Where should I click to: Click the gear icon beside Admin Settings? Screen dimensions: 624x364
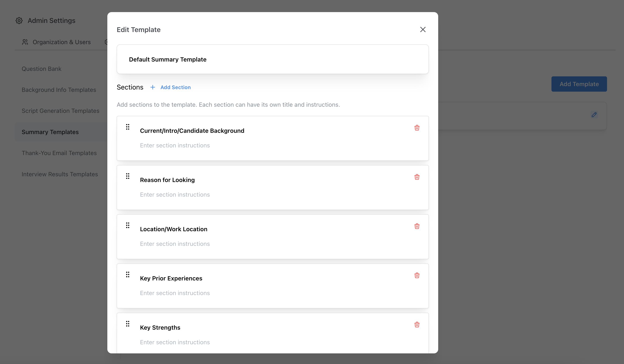(x=19, y=21)
